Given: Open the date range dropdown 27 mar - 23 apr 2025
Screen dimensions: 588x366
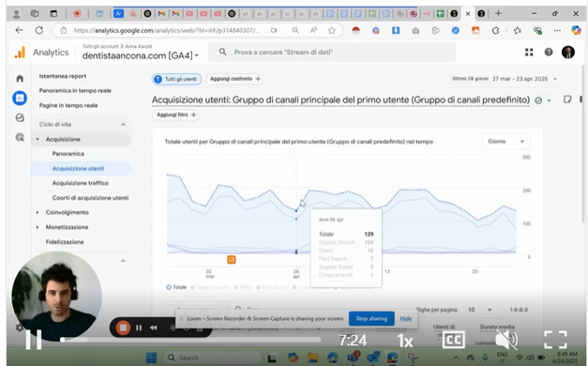Looking at the screenshot, I should (525, 79).
